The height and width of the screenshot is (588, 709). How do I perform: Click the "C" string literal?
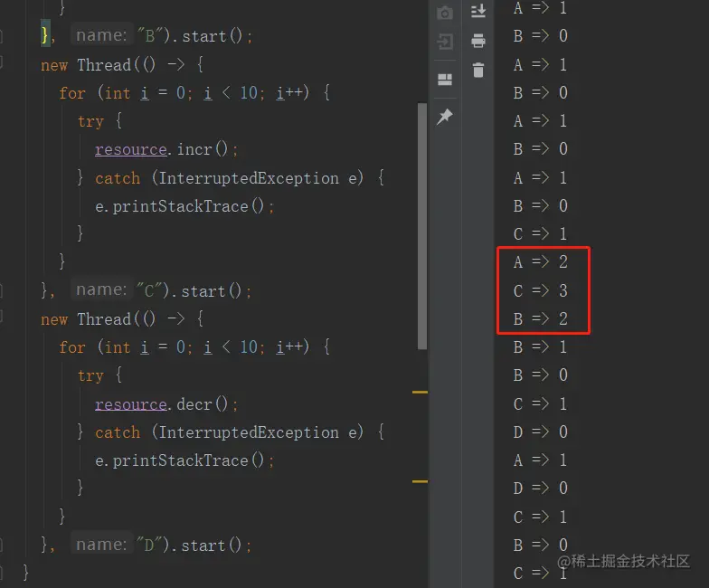pyautogui.click(x=149, y=289)
